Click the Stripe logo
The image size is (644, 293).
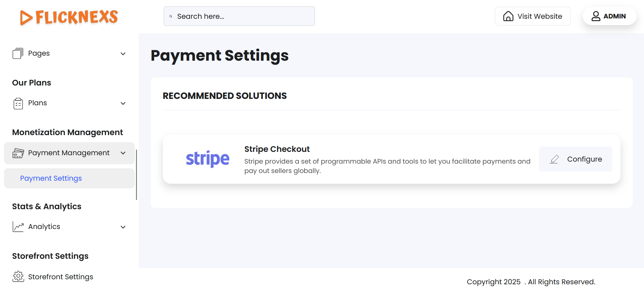click(x=208, y=159)
